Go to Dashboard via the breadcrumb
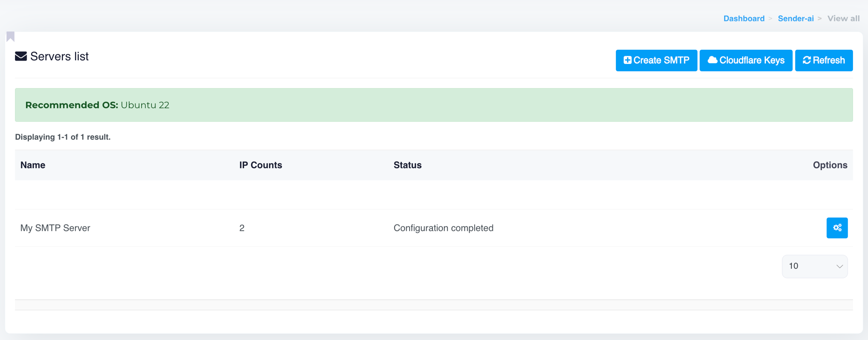This screenshot has height=340, width=868. pos(744,18)
